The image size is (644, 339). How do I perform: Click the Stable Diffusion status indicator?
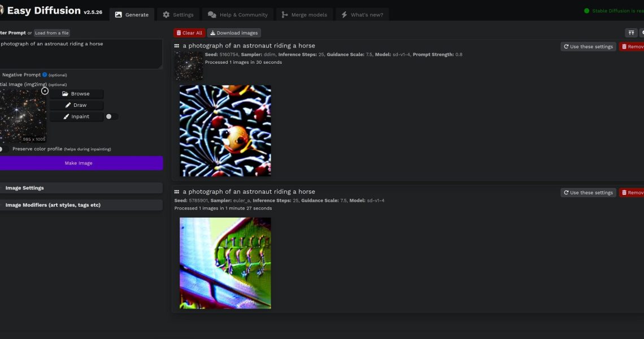614,11
